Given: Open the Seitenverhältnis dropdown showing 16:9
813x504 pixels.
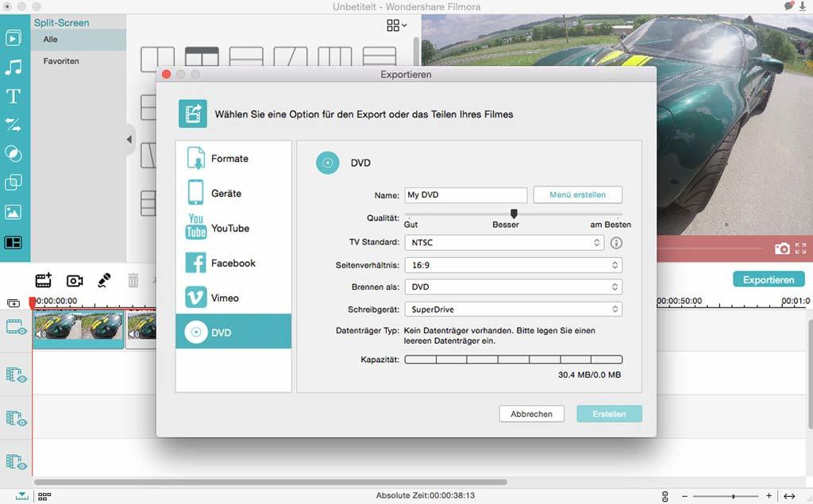Looking at the screenshot, I should [x=514, y=265].
